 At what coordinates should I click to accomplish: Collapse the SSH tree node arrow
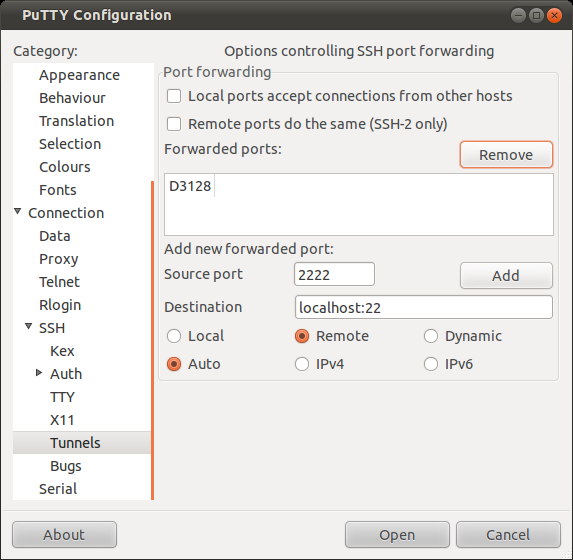(x=29, y=326)
